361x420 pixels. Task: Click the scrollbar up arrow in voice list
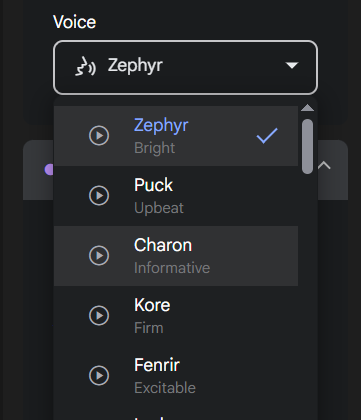click(307, 108)
